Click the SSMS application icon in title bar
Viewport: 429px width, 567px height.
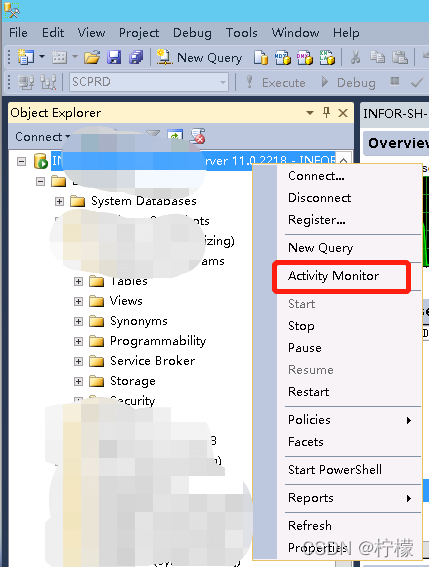pyautogui.click(x=12, y=10)
